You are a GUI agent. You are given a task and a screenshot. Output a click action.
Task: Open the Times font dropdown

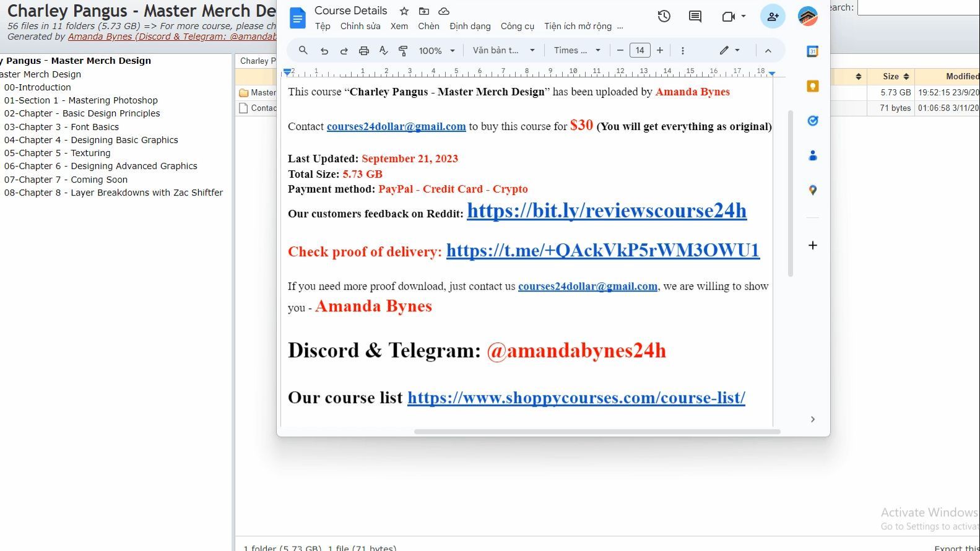click(x=576, y=51)
